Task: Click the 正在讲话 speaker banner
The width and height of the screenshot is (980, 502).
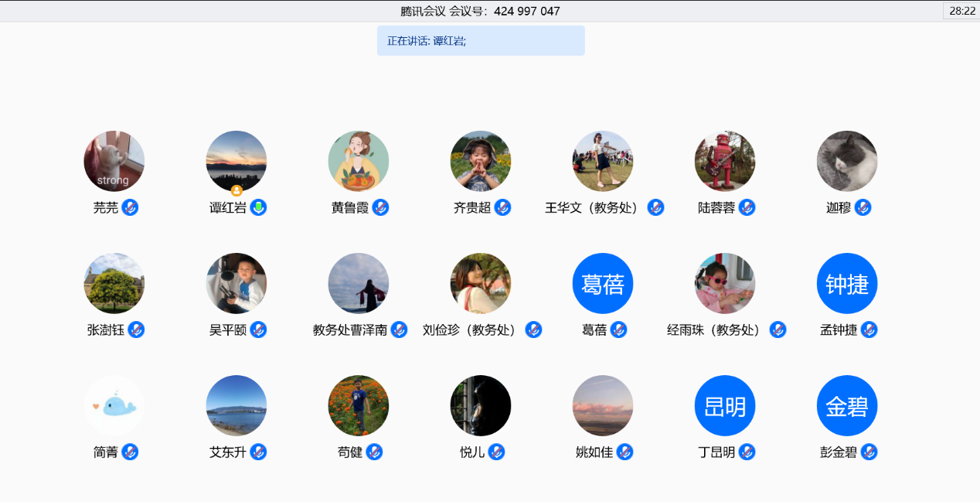Action: coord(481,41)
